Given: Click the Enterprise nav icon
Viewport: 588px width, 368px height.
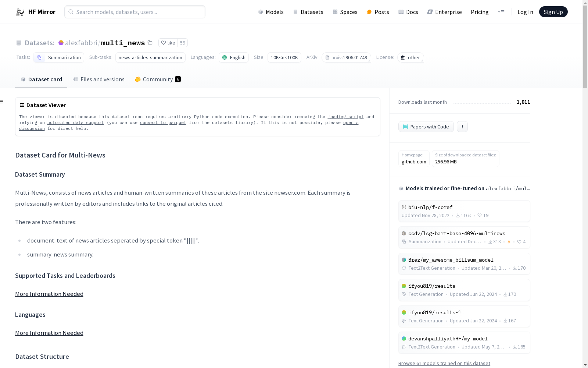Looking at the screenshot, I should click(430, 12).
